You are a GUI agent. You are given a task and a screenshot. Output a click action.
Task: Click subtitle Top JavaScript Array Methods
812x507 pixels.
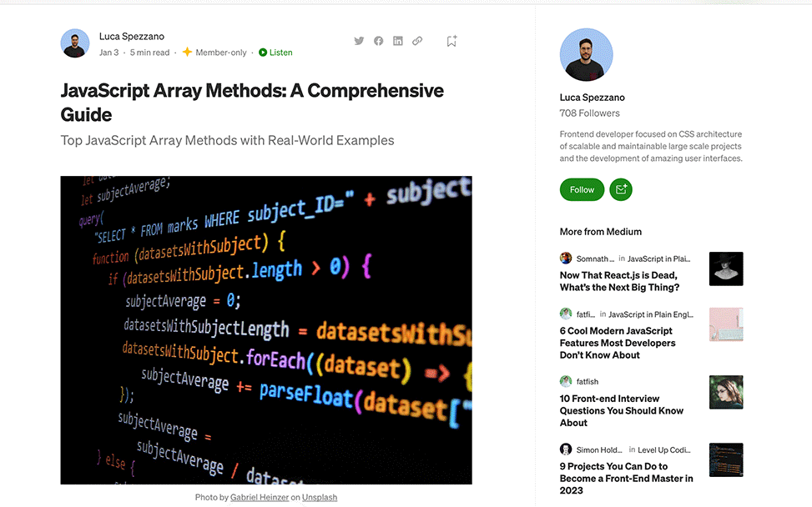(227, 141)
